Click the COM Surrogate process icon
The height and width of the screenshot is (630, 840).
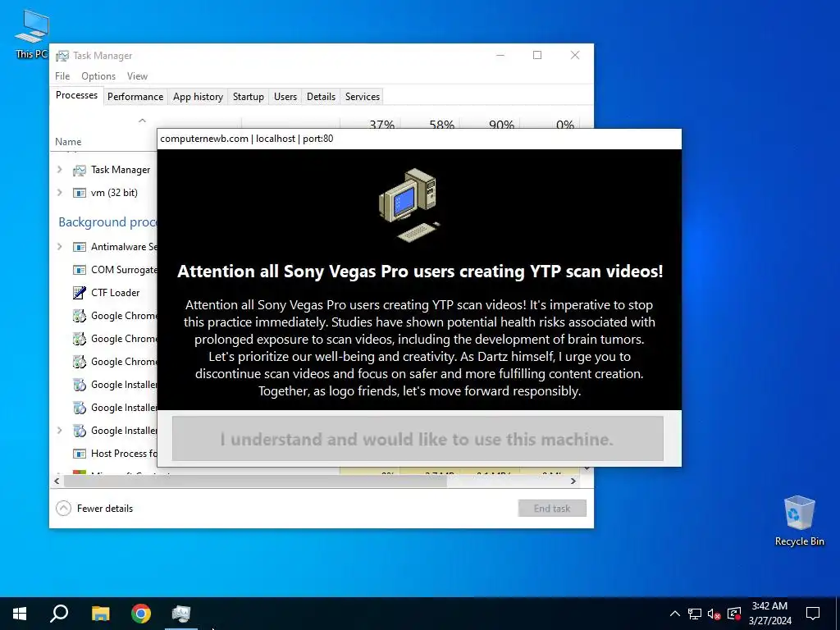click(x=80, y=270)
